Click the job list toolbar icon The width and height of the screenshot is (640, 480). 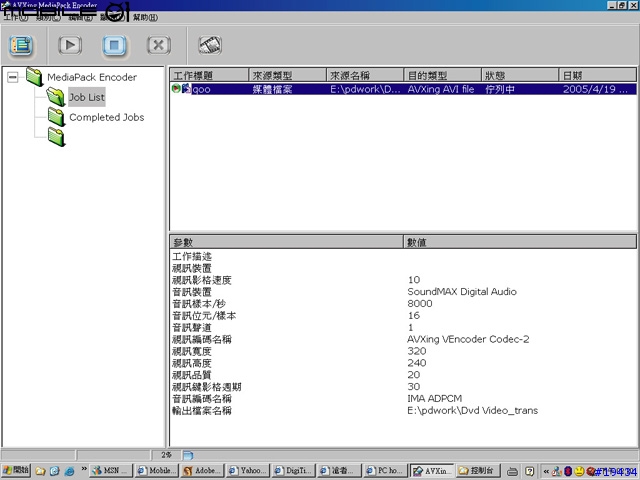(21, 45)
